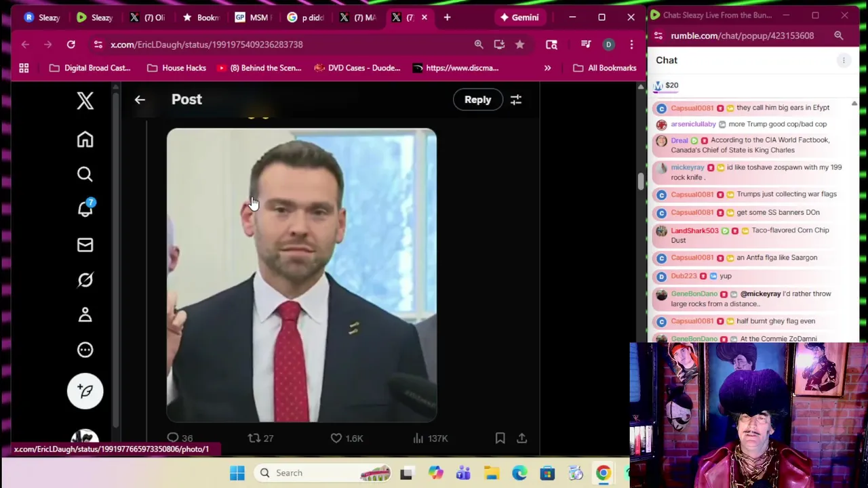The image size is (868, 488).
Task: Click the @mickeyray mention in chat
Action: pyautogui.click(x=760, y=294)
